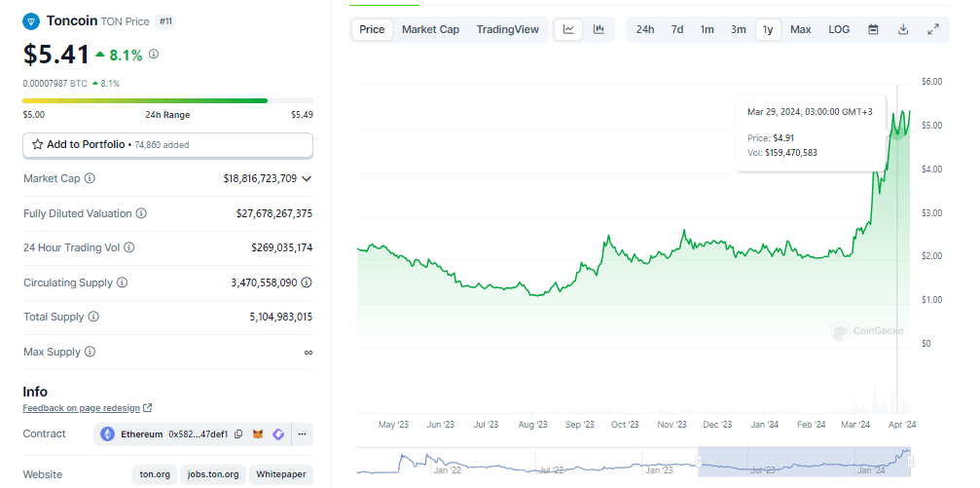
Task: Expand the Market Cap value chevron
Action: 307,178
